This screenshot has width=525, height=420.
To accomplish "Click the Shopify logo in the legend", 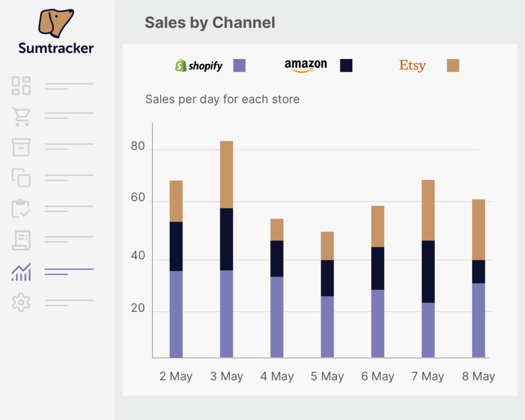I will coord(199,66).
